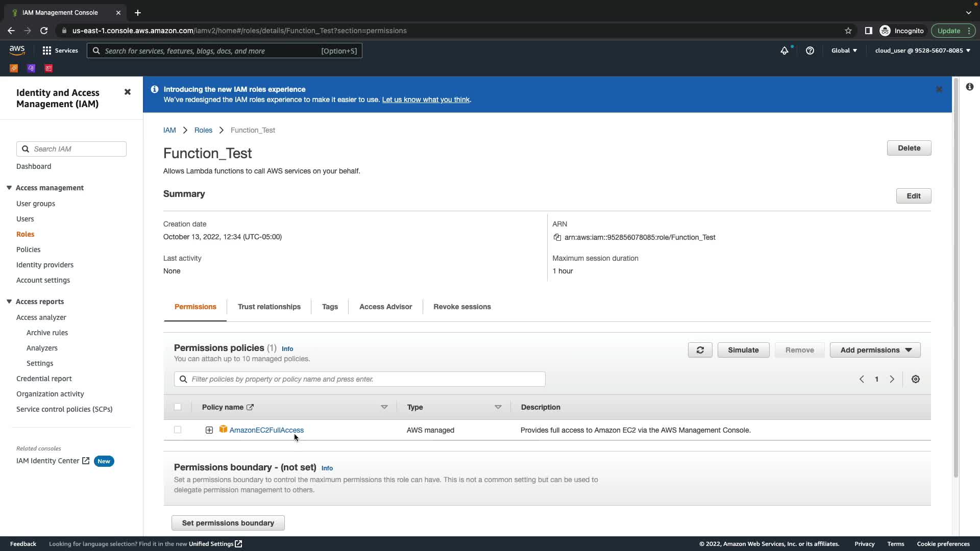Select the AmazonEC2FullAccess policy checkbox

178,430
